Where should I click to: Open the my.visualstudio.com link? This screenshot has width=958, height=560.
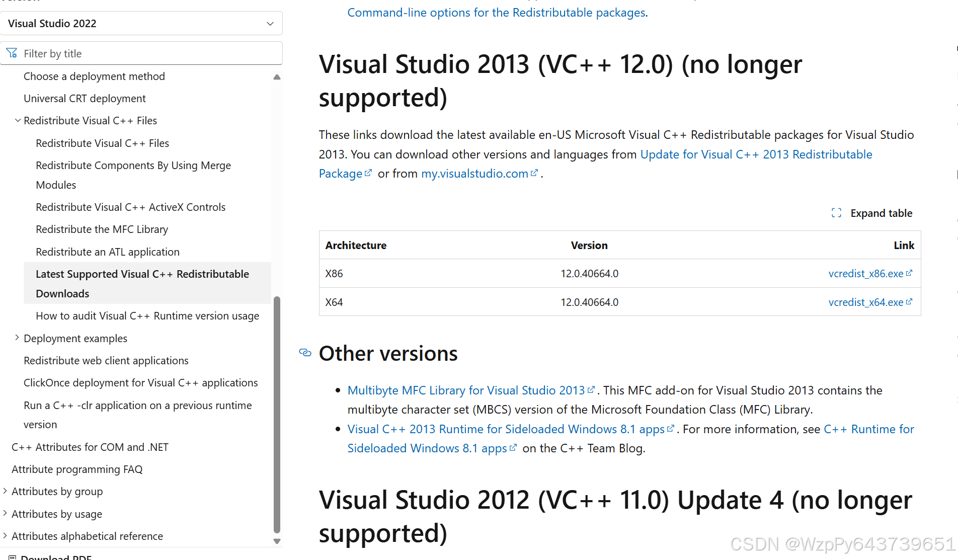tap(480, 173)
